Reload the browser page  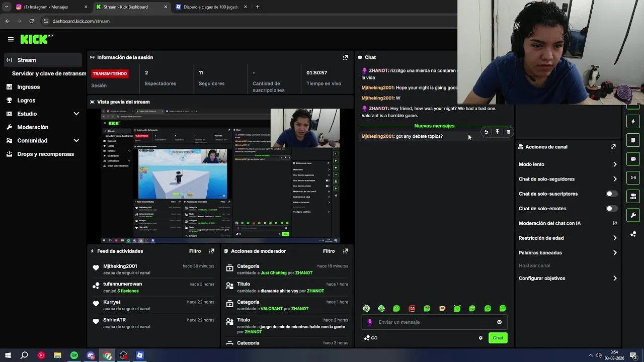pyautogui.click(x=31, y=21)
